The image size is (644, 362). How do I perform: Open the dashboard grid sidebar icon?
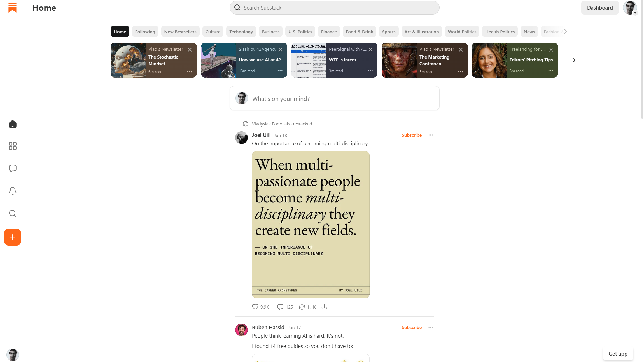(x=13, y=146)
